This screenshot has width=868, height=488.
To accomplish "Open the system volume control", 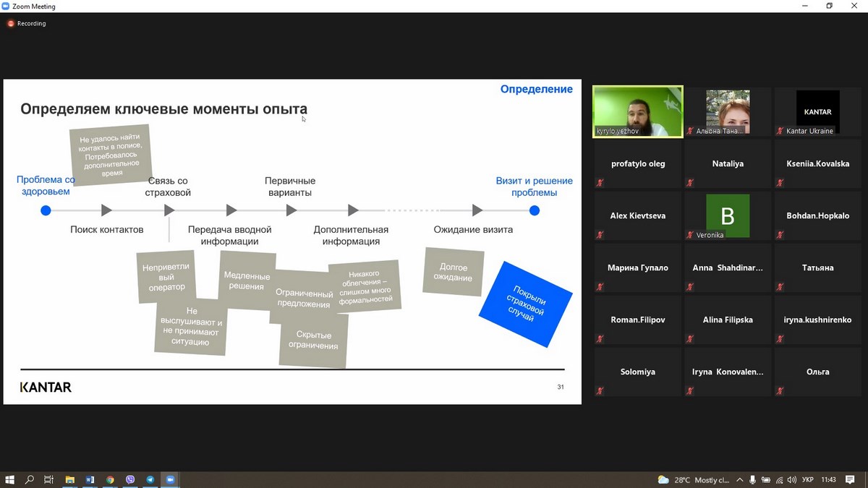I will [792, 480].
